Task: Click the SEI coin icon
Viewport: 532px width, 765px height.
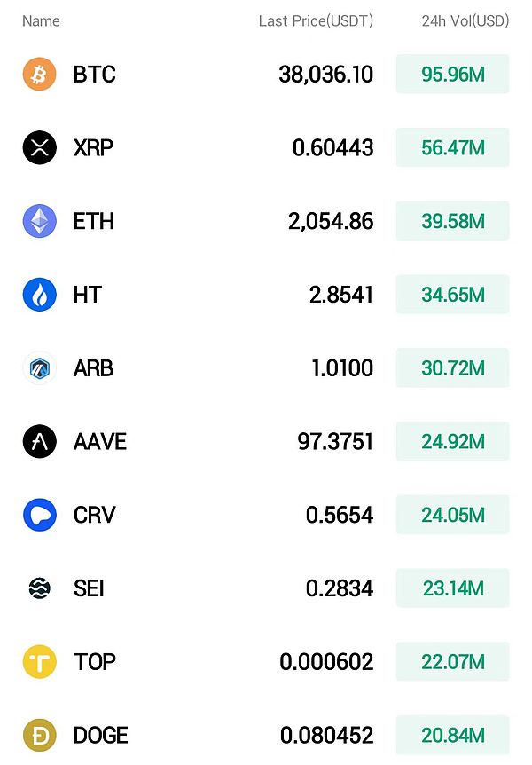Action: click(39, 588)
